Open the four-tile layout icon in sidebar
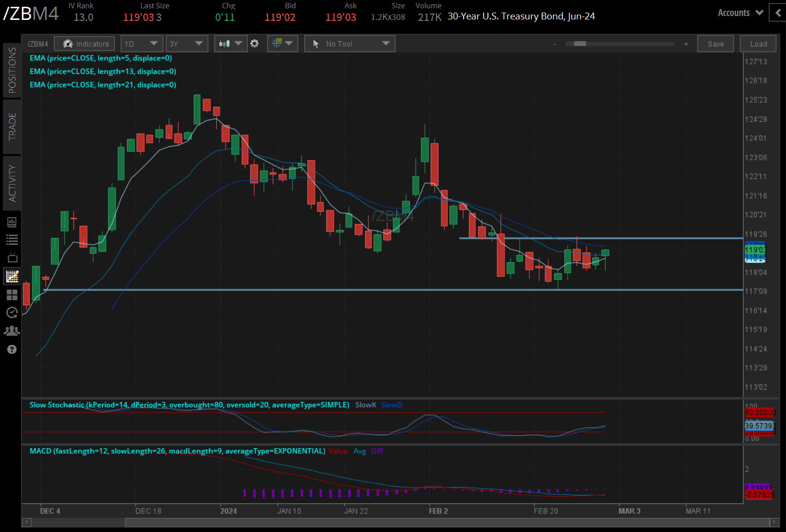This screenshot has width=786, height=532. (x=12, y=294)
